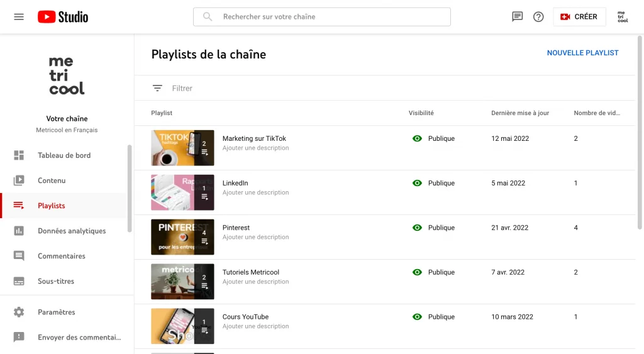Screen dimensions: 644x354
Task: Open the LinkedIn playlist thumbnail
Action: (x=182, y=192)
